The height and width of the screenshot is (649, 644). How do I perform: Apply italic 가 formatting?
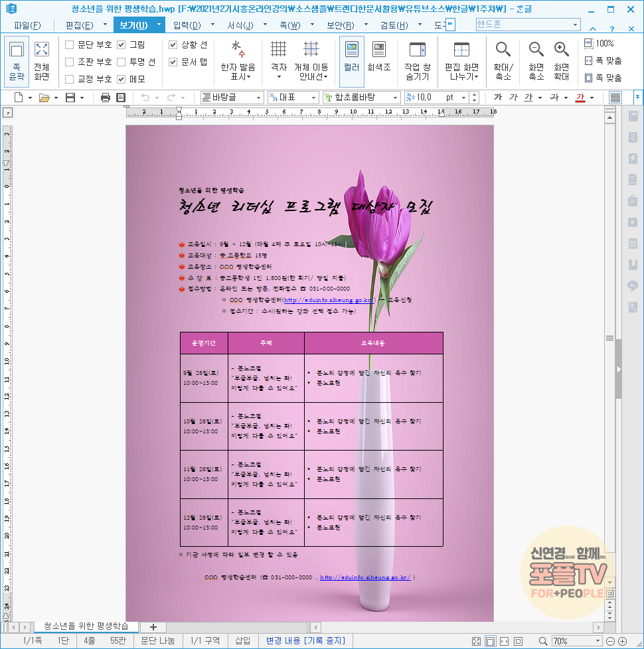click(513, 98)
